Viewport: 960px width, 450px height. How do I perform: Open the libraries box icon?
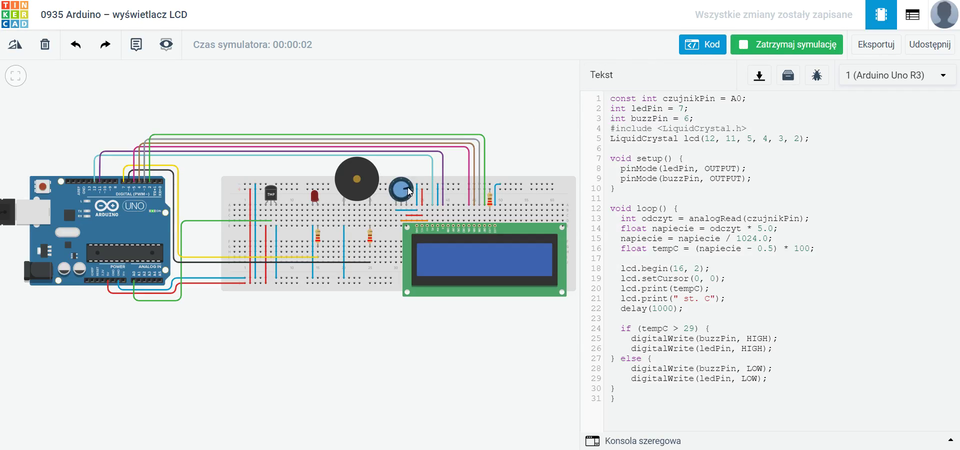click(x=788, y=75)
